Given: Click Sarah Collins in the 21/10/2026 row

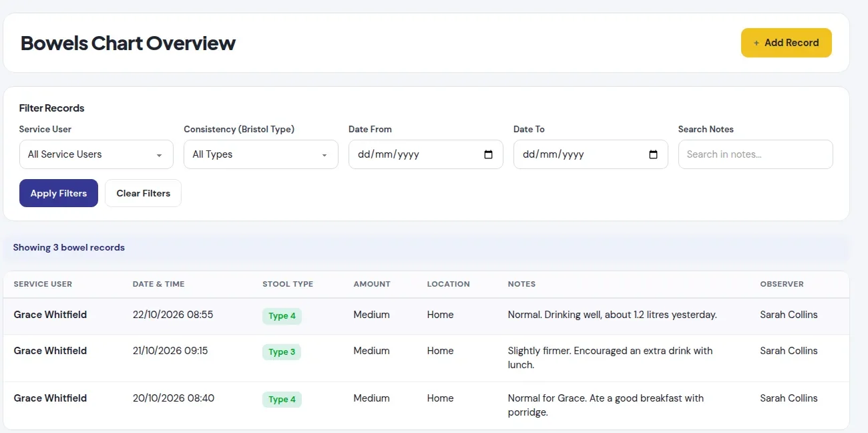Looking at the screenshot, I should (x=789, y=351).
